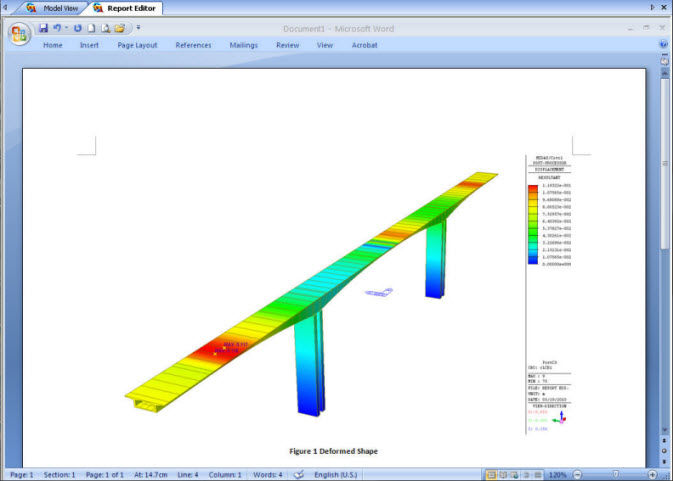Create a new blank document icon
Image resolution: width=673 pixels, height=481 pixels.
tap(92, 28)
